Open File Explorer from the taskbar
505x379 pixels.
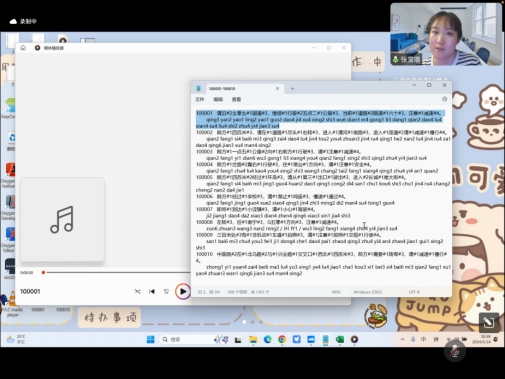[x=253, y=339]
